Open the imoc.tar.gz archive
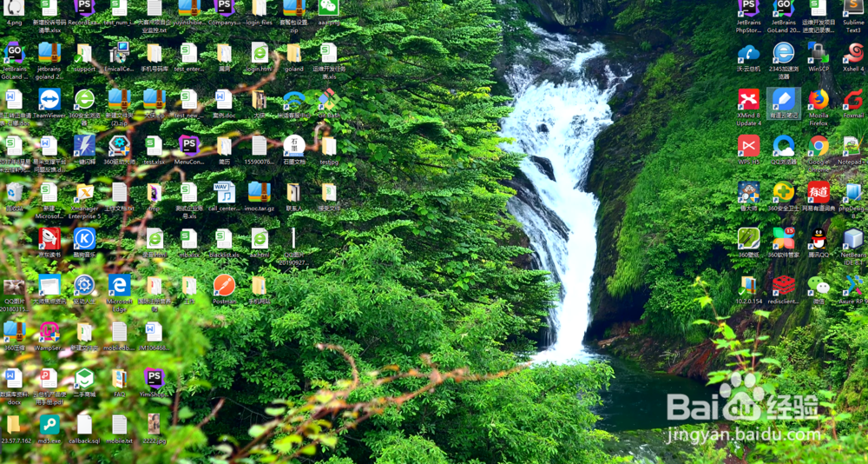The width and height of the screenshot is (868, 464). [259, 192]
